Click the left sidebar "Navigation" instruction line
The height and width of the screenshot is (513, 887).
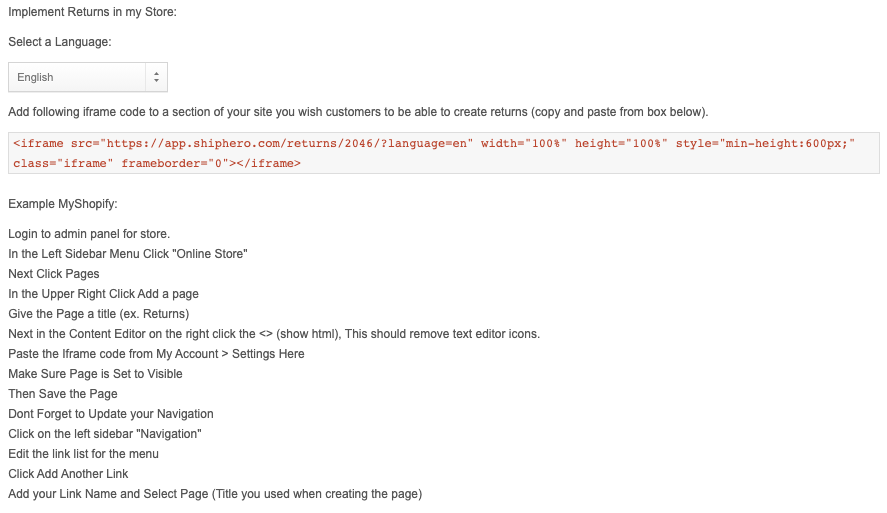click(x=105, y=434)
